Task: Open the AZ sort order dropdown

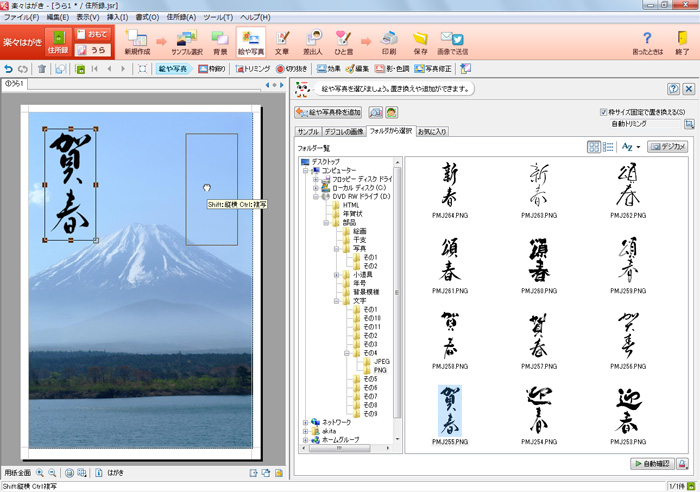Action: pos(630,147)
